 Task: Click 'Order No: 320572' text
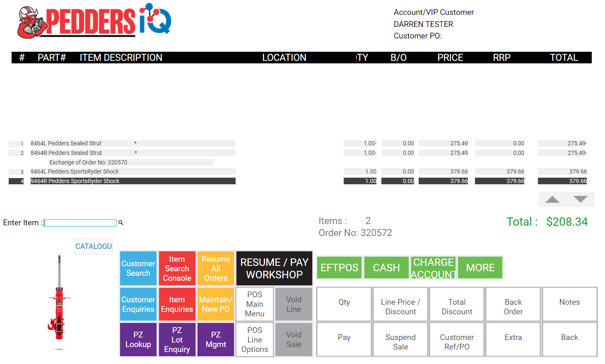pos(355,233)
